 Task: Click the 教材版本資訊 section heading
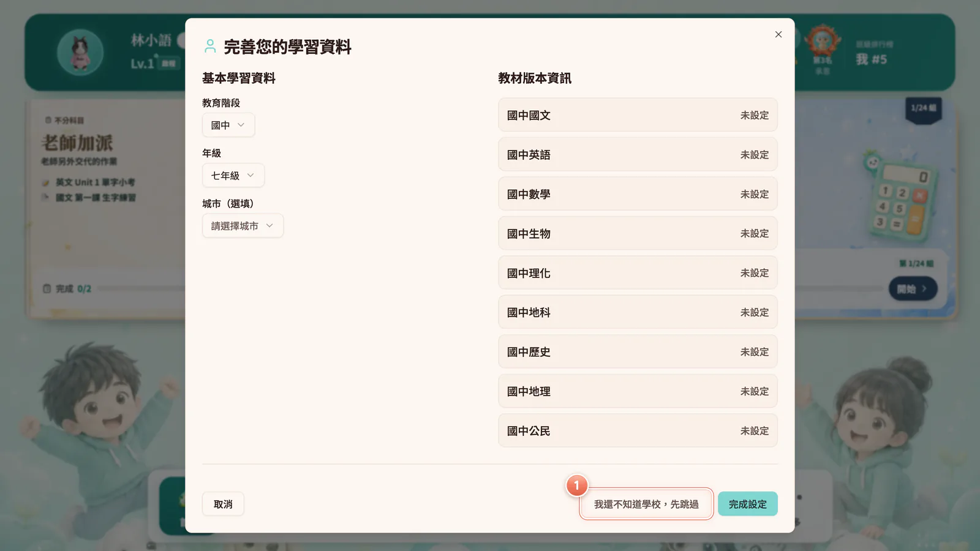[x=535, y=78]
